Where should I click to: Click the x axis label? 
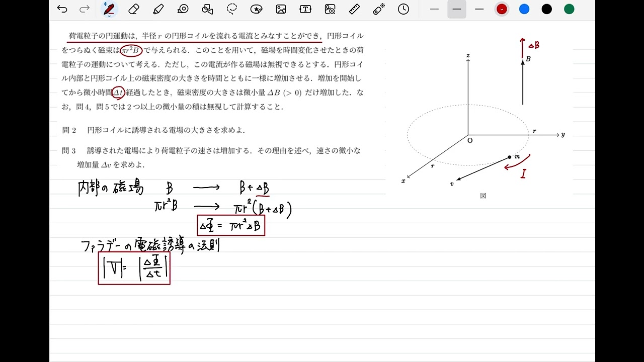click(x=403, y=181)
